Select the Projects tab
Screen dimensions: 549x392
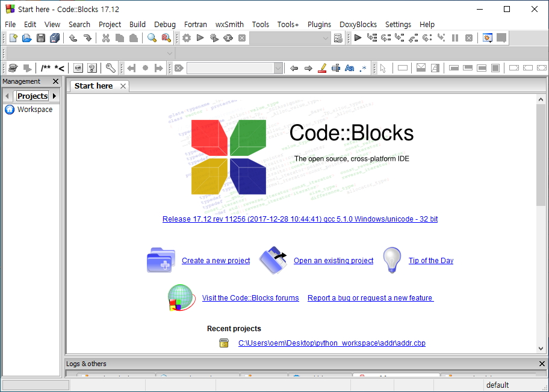33,96
